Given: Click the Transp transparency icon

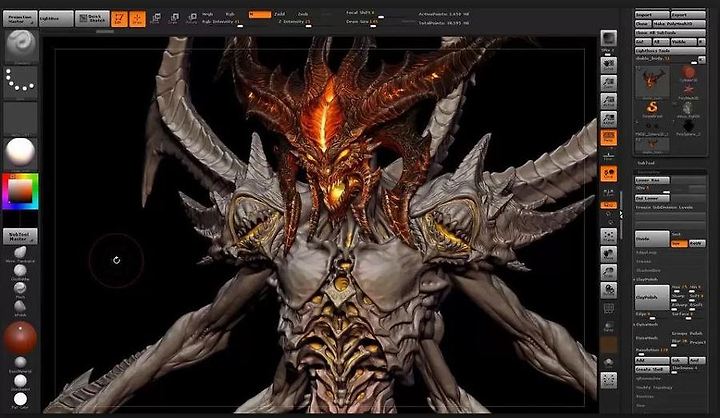Looking at the screenshot, I should click(609, 326).
